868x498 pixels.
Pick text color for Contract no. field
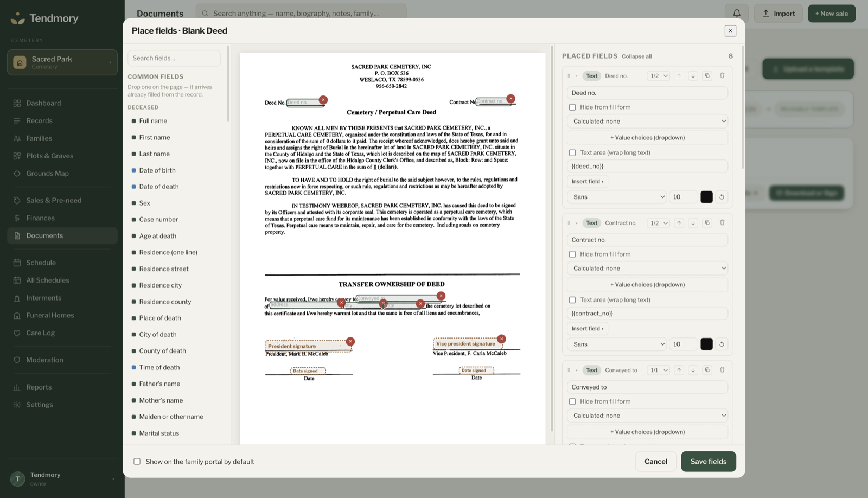click(706, 344)
